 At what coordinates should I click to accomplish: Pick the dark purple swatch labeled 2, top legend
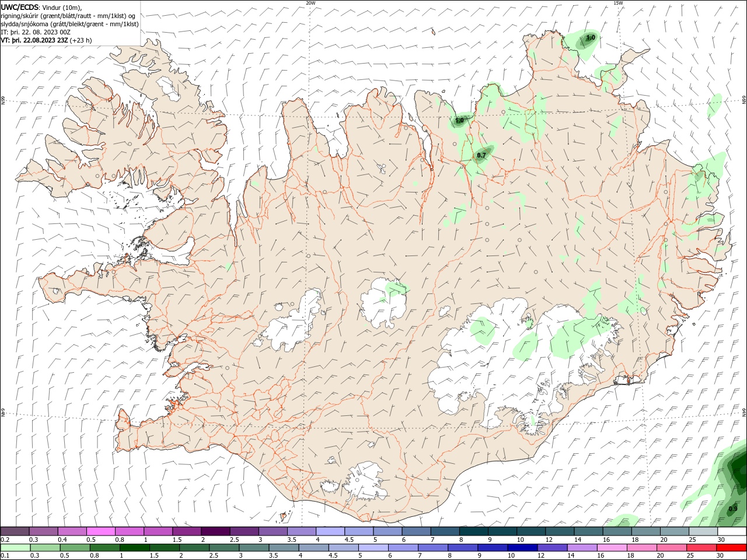[215, 531]
